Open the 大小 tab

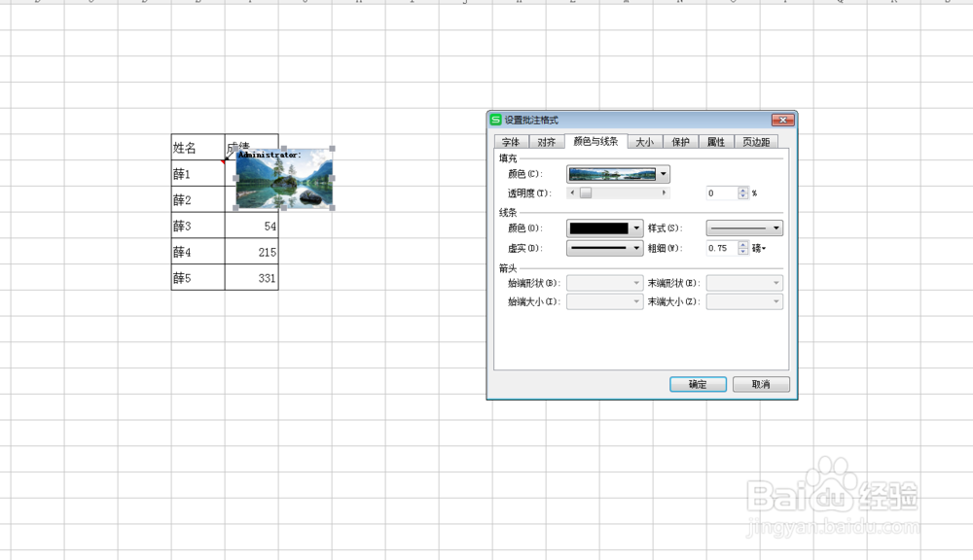(645, 142)
